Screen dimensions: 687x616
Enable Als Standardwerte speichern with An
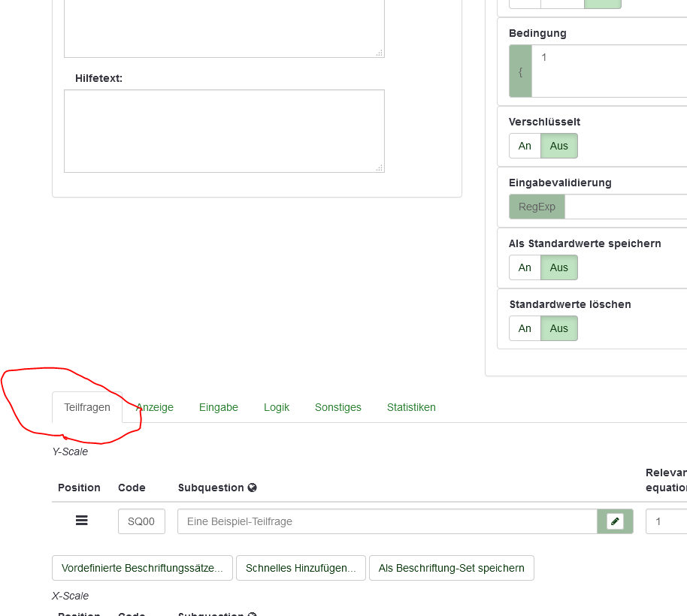point(525,267)
